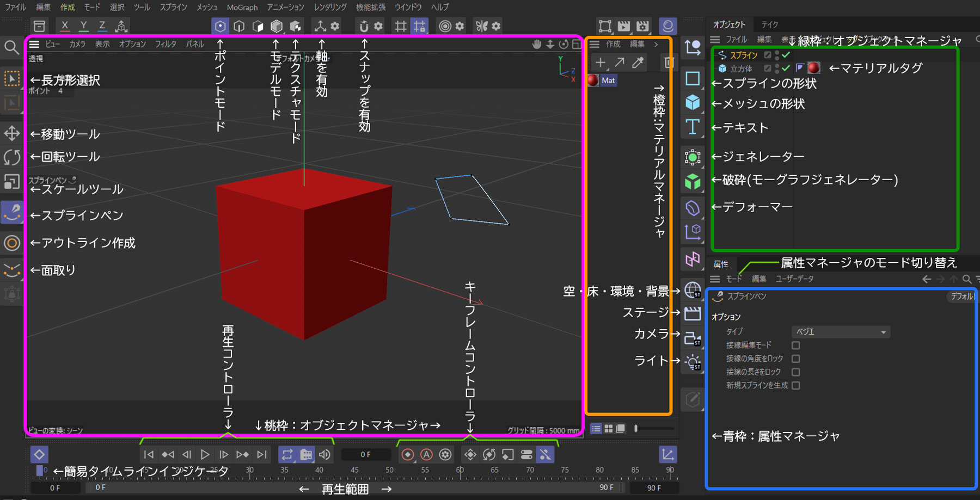Image resolution: width=980 pixels, height=500 pixels.
Task: Add a camera object
Action: point(693,338)
